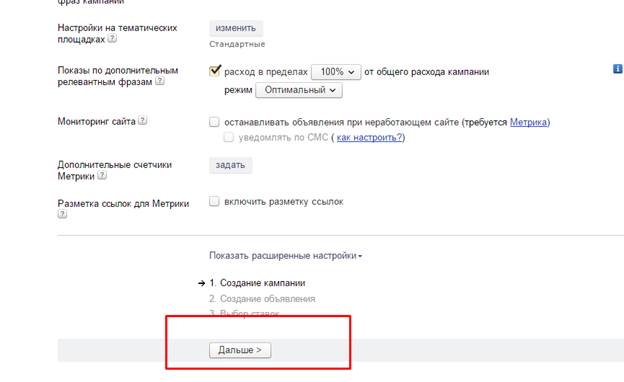Image resolution: width=624 pixels, height=382 pixels.
Task: Open the Метрика link
Action: 528,122
